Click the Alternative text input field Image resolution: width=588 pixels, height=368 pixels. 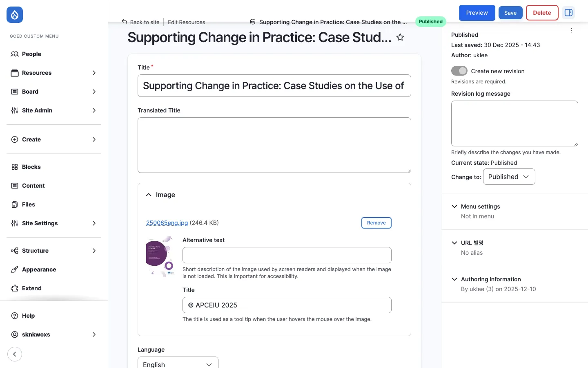287,255
